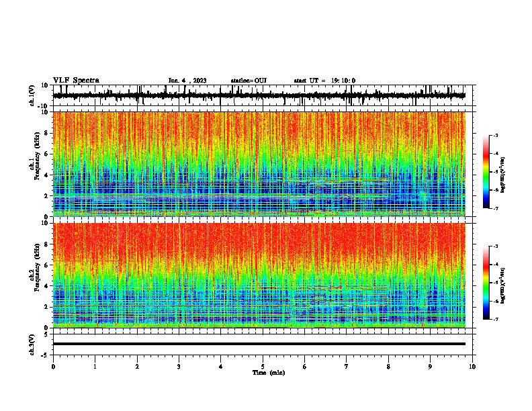
Task: Click the "station=OUJ" header text
Action: pos(249,81)
